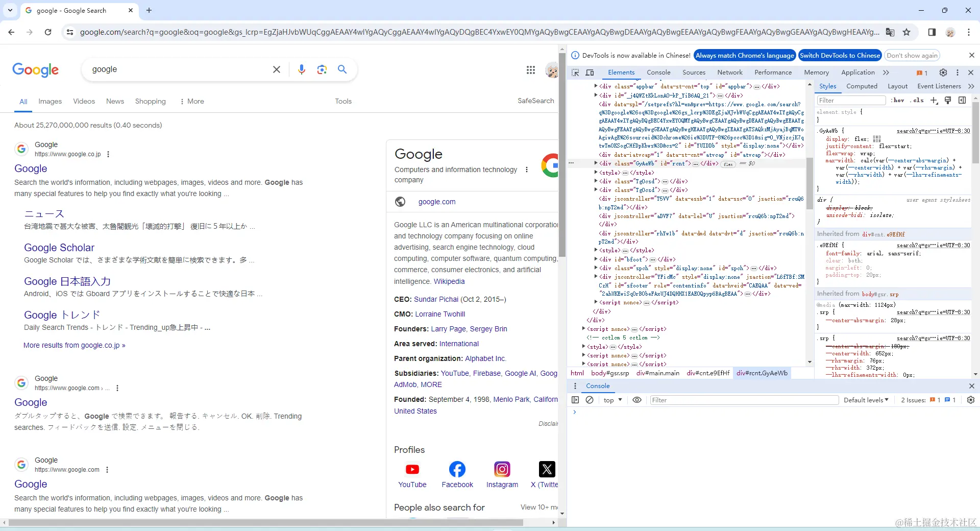Clear the search box with X icon
Viewport: 980px width, 531px height.
pyautogui.click(x=277, y=69)
